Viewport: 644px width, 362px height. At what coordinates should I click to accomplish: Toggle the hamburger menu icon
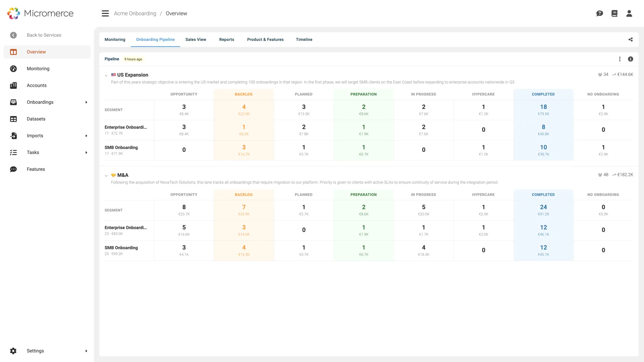105,13
